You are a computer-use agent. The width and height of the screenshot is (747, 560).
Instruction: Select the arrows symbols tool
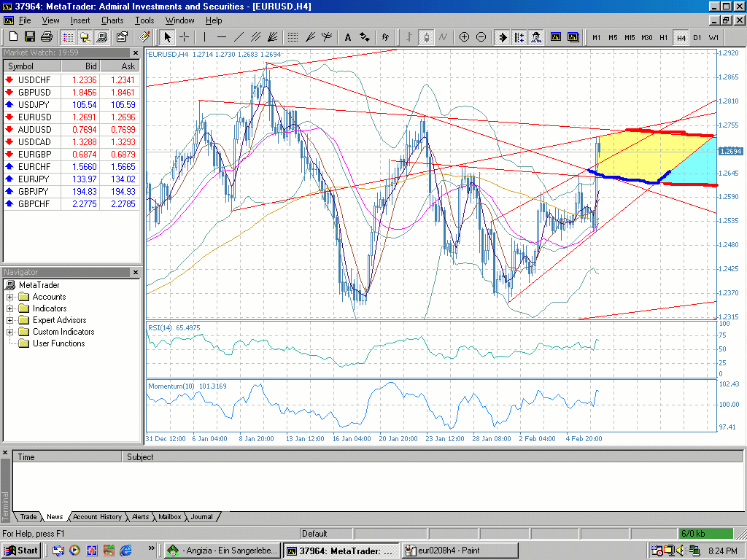365,36
